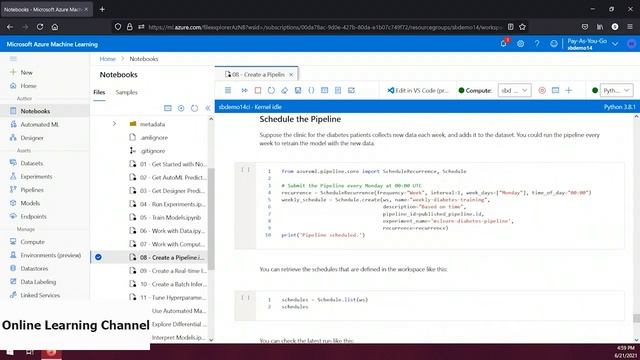Click the add files circle-plus icon

pyautogui.click(x=181, y=108)
